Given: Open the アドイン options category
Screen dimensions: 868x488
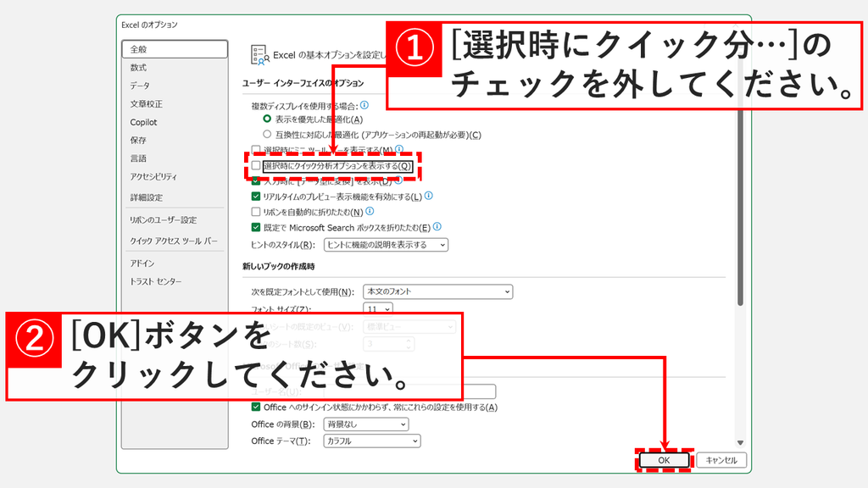Looking at the screenshot, I should pos(142,263).
